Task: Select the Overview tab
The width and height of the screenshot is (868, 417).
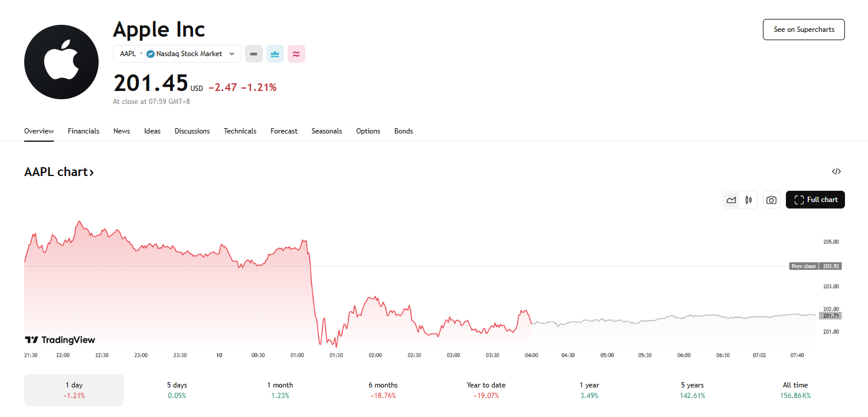Action: point(39,131)
